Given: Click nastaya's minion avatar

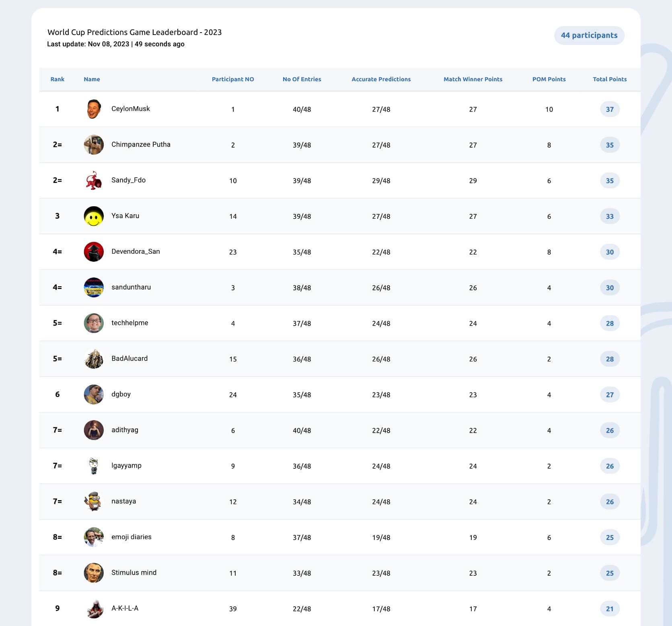Looking at the screenshot, I should point(94,501).
